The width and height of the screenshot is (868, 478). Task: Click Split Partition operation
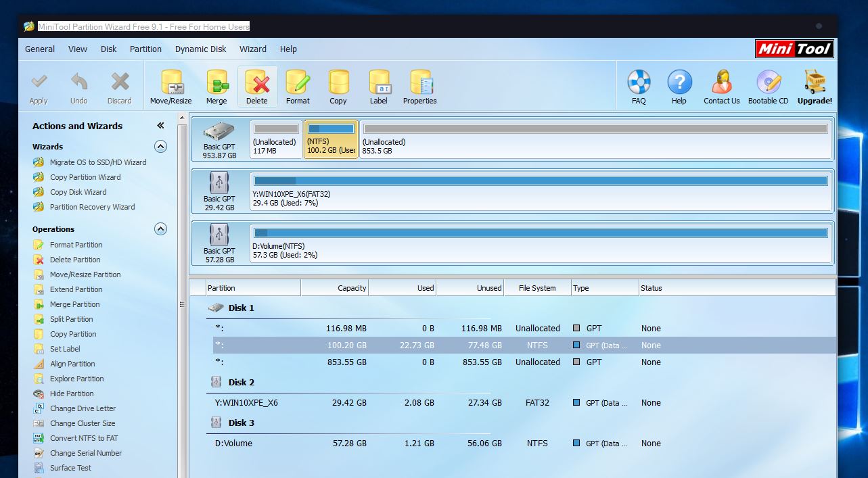[72, 319]
